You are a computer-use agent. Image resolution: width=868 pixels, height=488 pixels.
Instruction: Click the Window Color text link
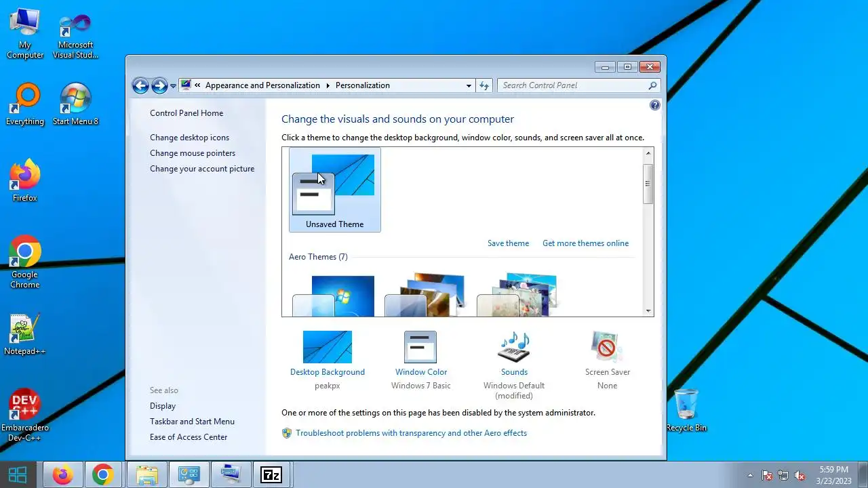coord(421,372)
